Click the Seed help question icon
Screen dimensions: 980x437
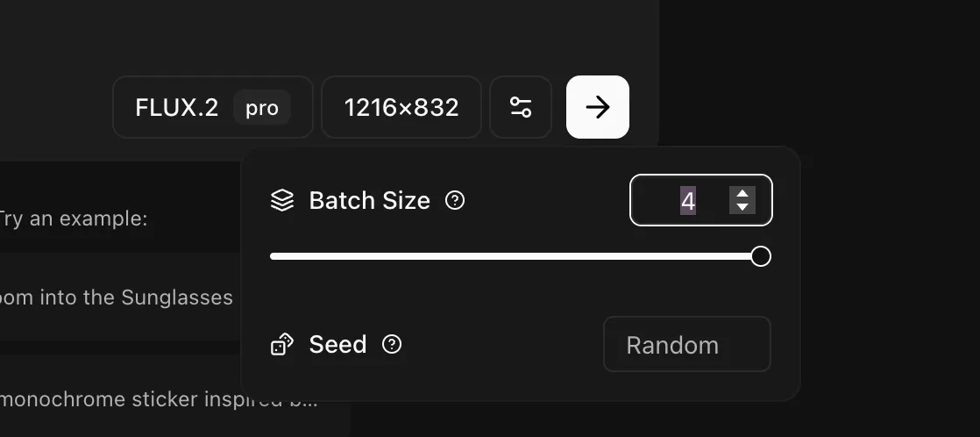pos(393,344)
